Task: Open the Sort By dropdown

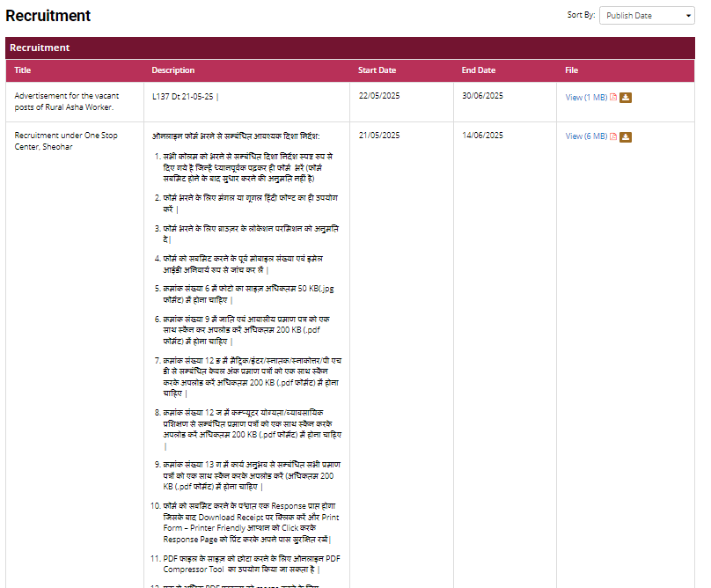Action: [x=647, y=16]
